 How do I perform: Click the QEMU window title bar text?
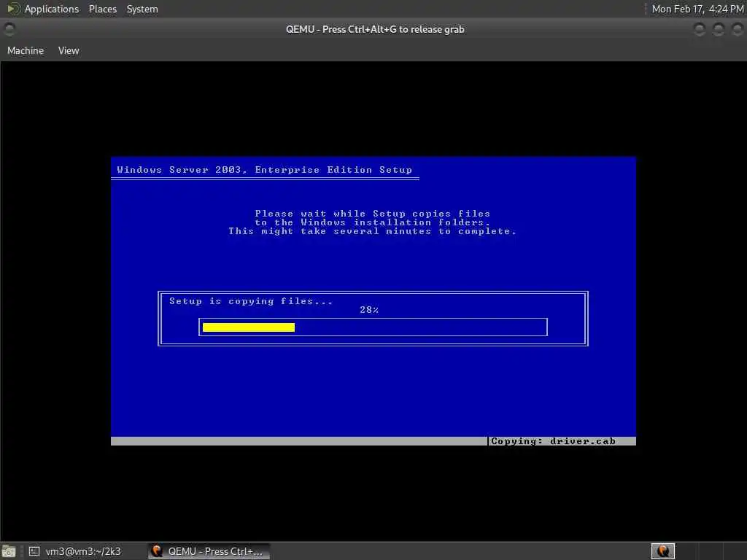(375, 29)
